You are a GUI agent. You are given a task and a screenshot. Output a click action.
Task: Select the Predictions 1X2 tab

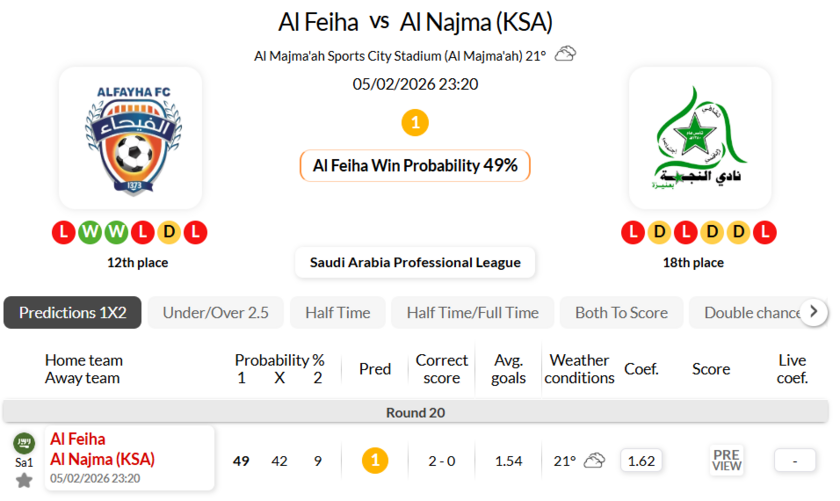(73, 313)
